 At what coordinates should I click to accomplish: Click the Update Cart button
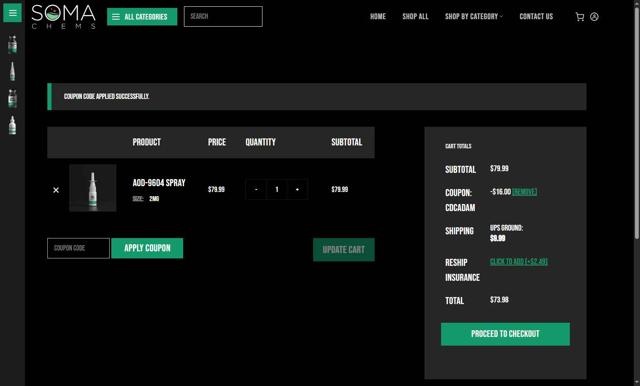point(344,250)
